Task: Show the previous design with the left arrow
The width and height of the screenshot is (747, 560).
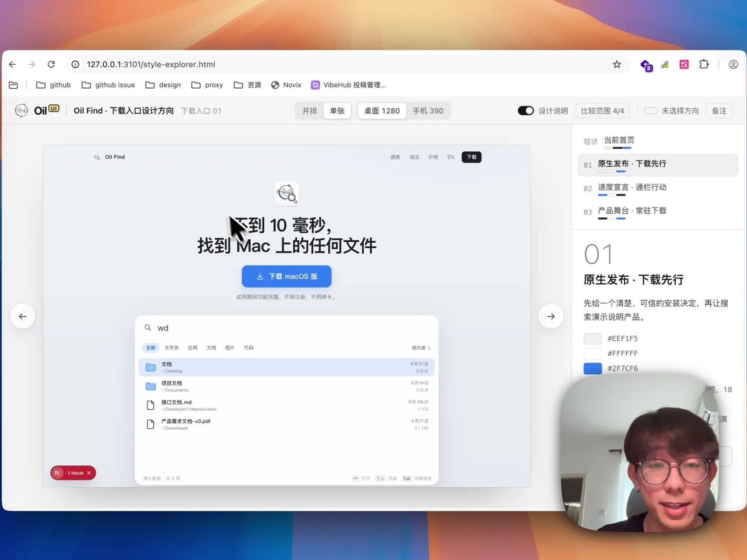Action: tap(22, 316)
